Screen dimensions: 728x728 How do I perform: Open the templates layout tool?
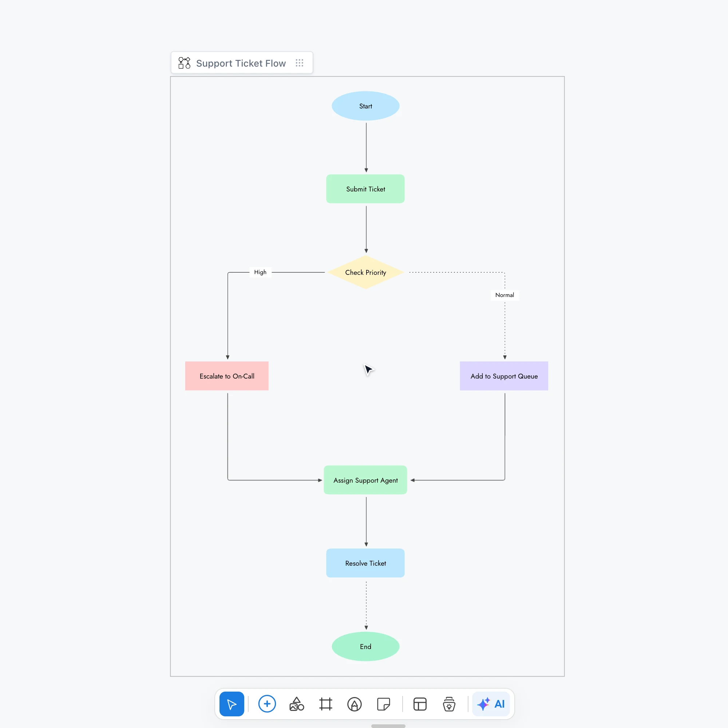pyautogui.click(x=420, y=704)
